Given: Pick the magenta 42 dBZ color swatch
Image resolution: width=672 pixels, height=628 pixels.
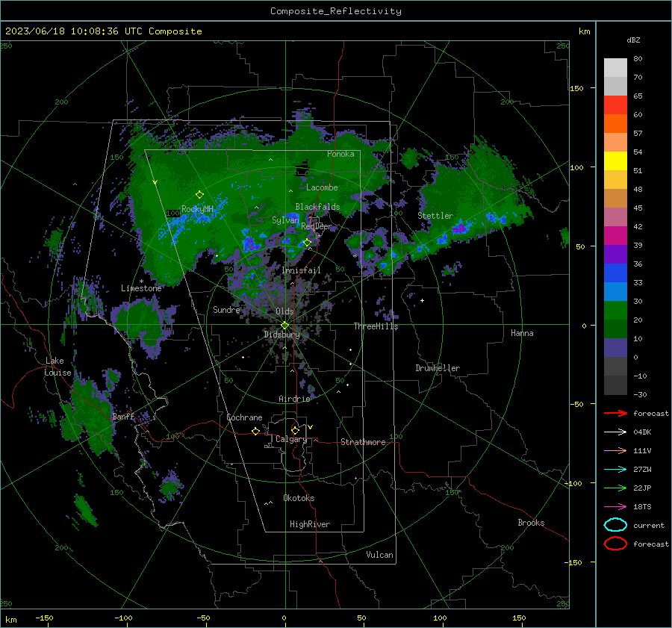Looking at the screenshot, I should pos(615,236).
